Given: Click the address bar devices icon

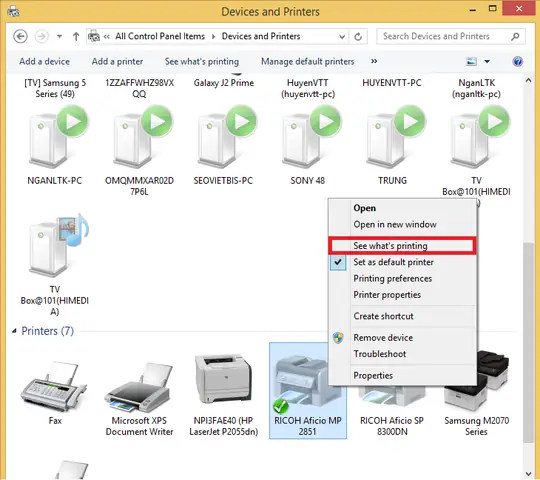Looking at the screenshot, I should click(94, 36).
